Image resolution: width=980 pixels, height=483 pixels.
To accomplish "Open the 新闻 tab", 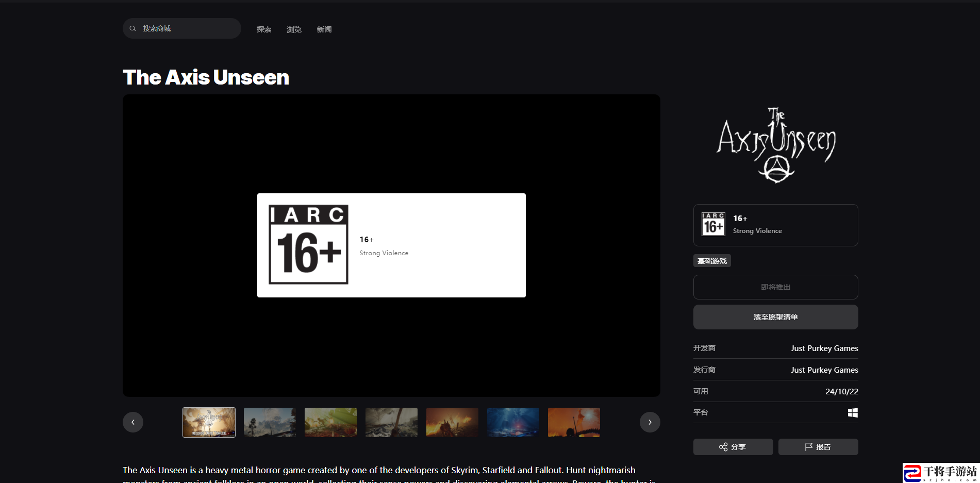I will point(324,29).
